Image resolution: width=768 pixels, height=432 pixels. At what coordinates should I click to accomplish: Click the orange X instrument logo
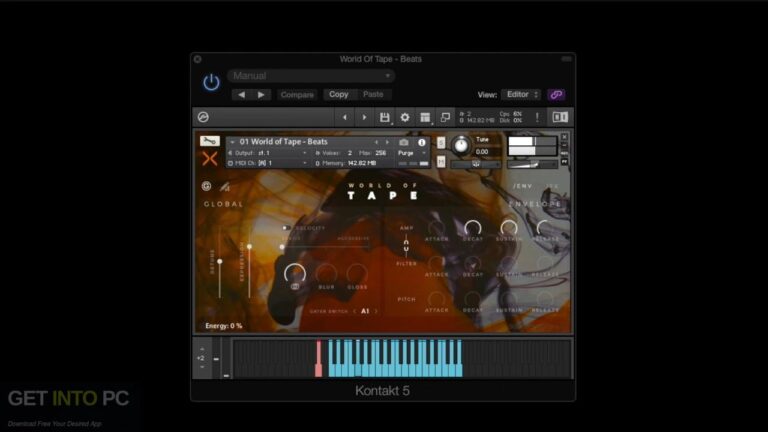[210, 159]
